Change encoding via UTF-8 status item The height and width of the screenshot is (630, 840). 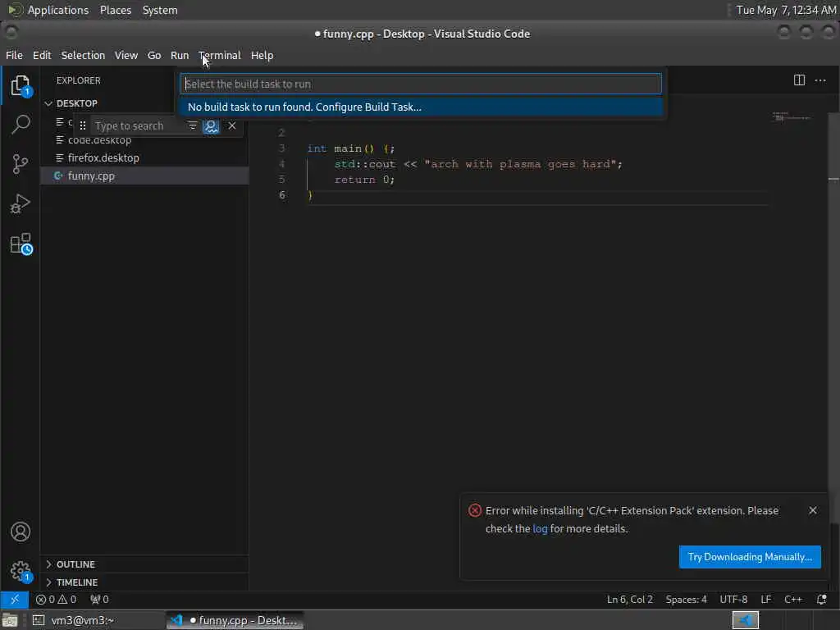point(733,599)
